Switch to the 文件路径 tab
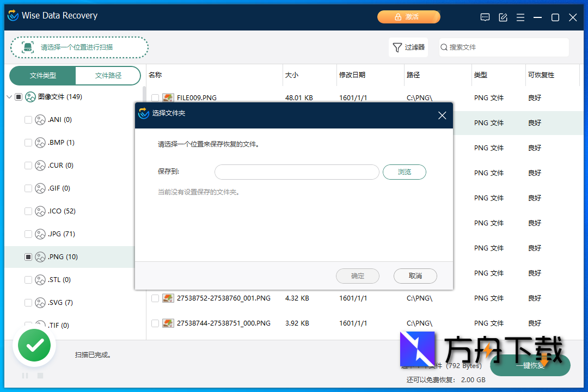This screenshot has width=588, height=392. 108,76
